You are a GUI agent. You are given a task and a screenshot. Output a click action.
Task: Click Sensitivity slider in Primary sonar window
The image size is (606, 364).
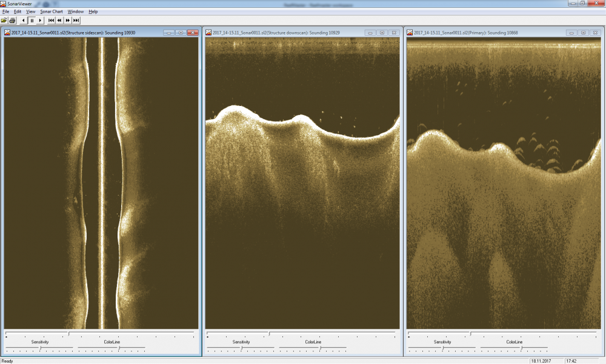point(442,348)
